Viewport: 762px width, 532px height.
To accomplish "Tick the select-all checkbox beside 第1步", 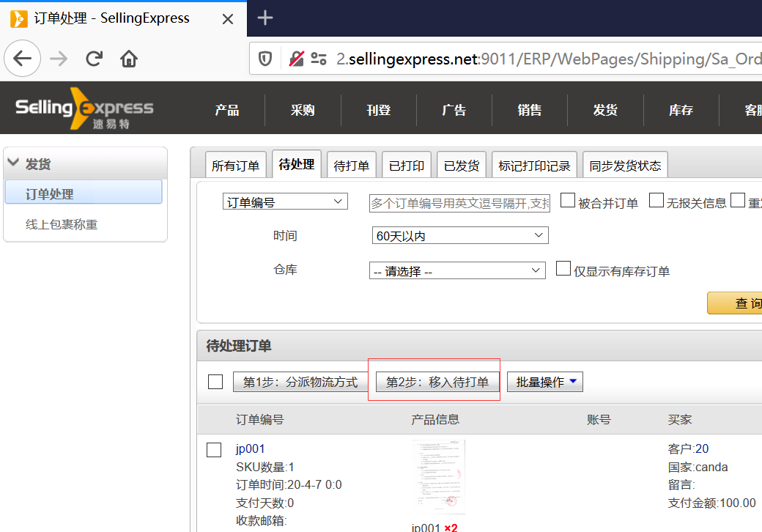I will [215, 382].
